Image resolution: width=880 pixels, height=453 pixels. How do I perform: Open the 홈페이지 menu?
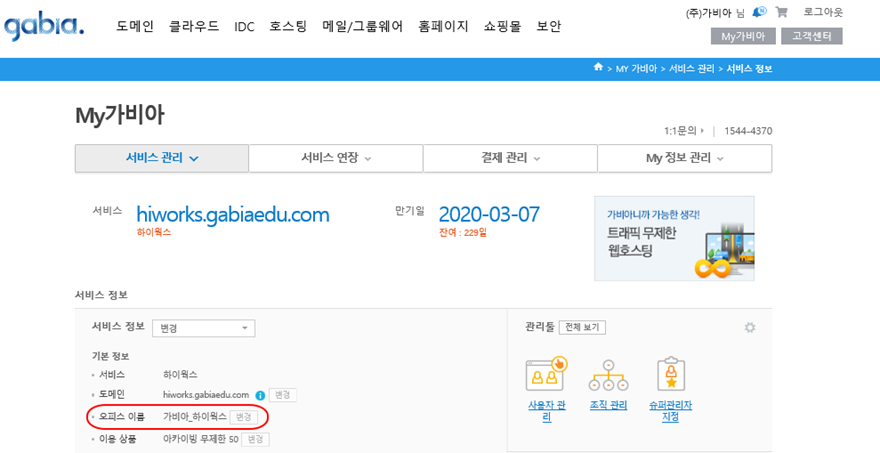[x=443, y=26]
